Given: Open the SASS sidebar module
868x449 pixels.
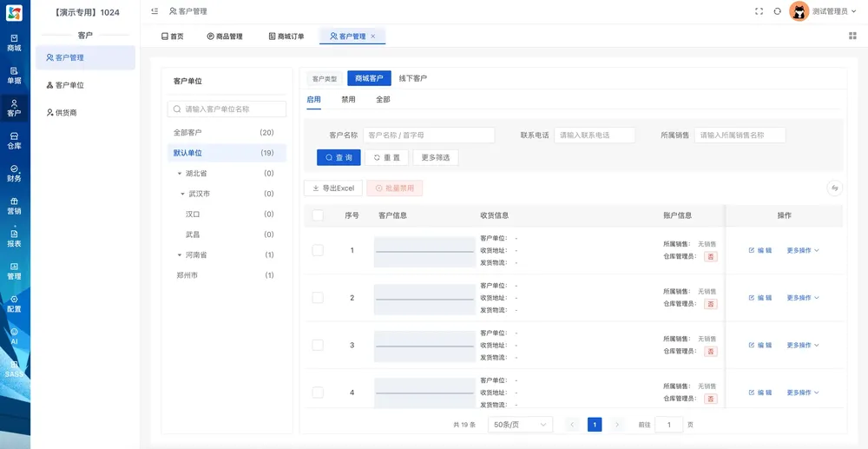Looking at the screenshot, I should (x=15, y=369).
